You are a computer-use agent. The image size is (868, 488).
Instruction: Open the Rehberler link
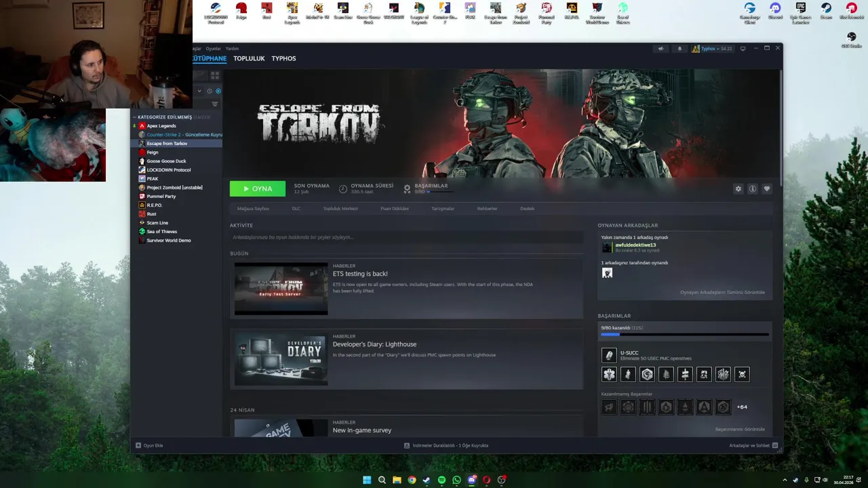487,209
